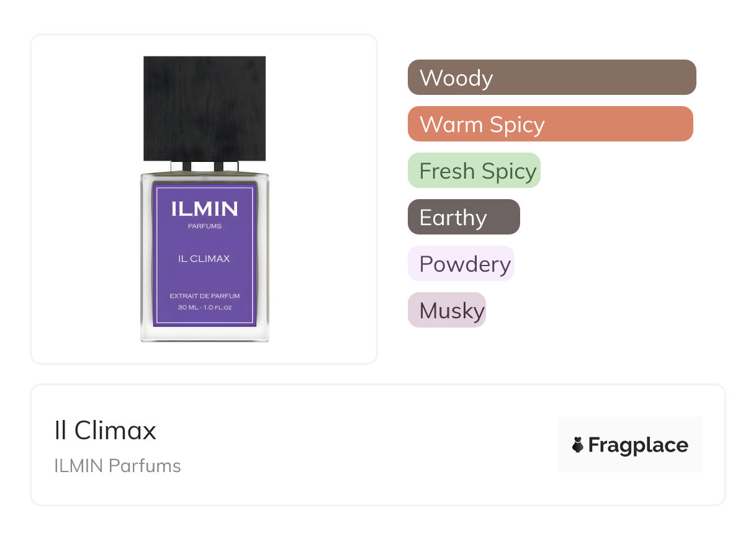Click the 30 ML size text on bottle
756x536 pixels.
tap(204, 308)
